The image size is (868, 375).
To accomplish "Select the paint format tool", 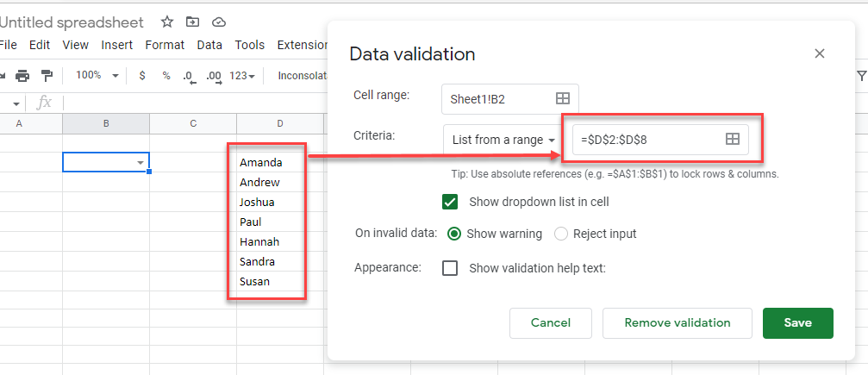I will point(47,76).
